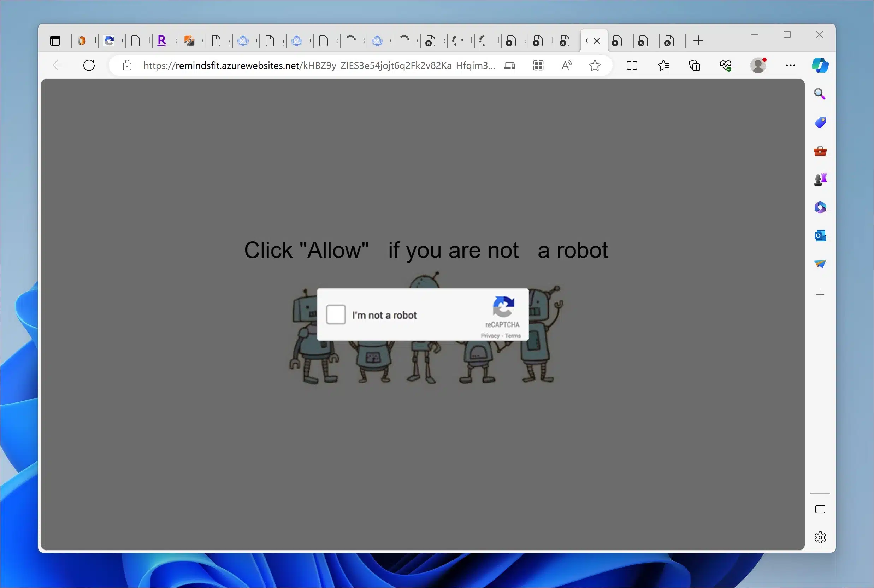Viewport: 874px width, 588px height.
Task: Open the tab actions menu icon
Action: [x=55, y=41]
